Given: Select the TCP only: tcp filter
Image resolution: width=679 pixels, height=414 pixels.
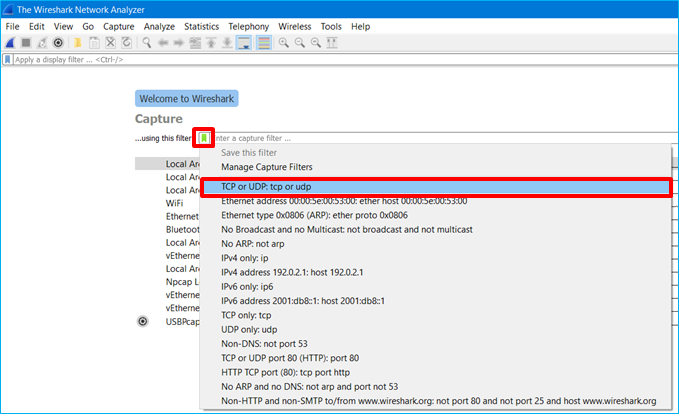Looking at the screenshot, I should tap(436, 315).
